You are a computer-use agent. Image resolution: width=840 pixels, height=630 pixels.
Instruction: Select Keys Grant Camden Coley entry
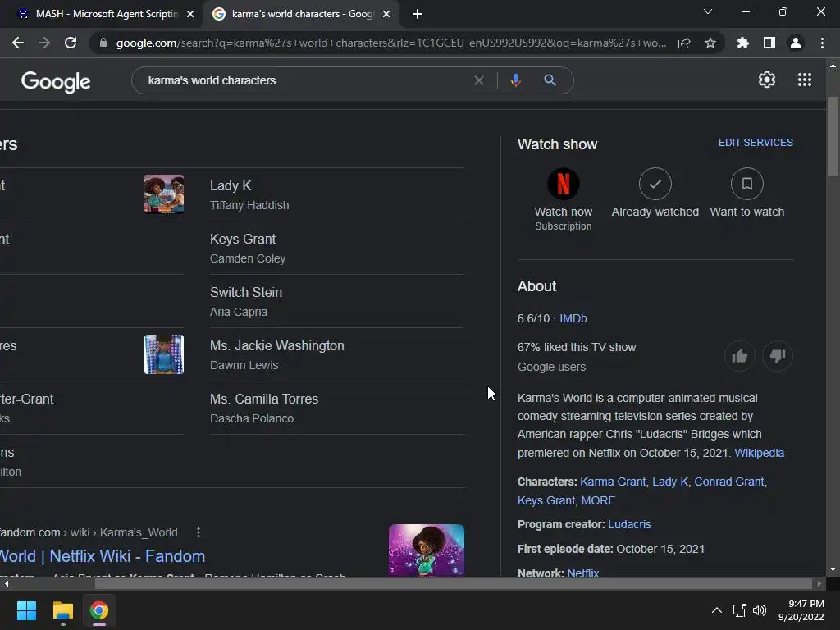[x=337, y=248]
